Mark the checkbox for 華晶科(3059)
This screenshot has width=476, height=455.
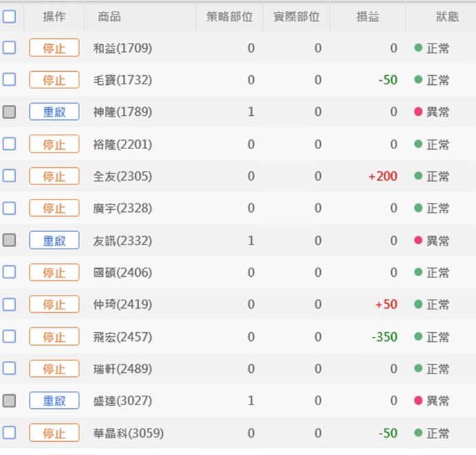pos(9,433)
